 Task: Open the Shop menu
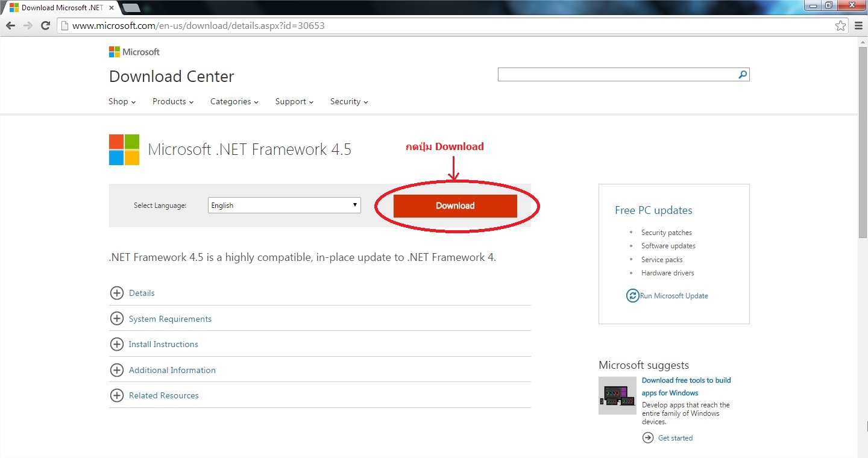click(x=122, y=102)
